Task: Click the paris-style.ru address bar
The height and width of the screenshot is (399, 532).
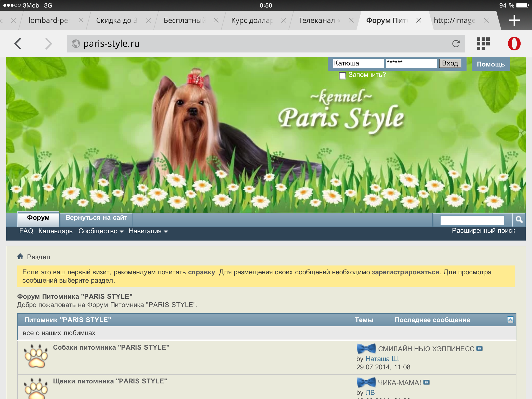Action: point(266,44)
